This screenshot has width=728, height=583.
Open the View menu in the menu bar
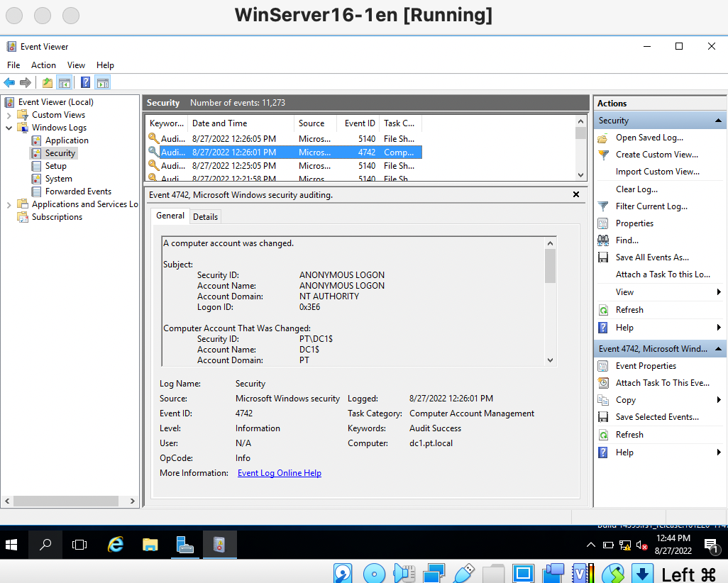(x=76, y=65)
